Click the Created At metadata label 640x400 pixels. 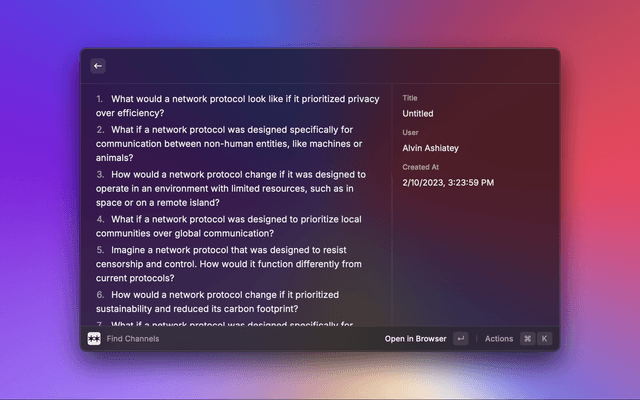pos(420,167)
